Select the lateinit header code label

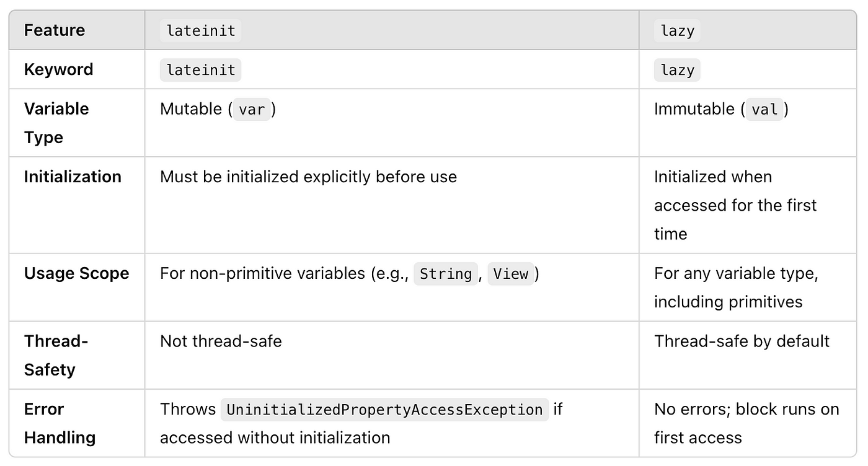click(201, 30)
